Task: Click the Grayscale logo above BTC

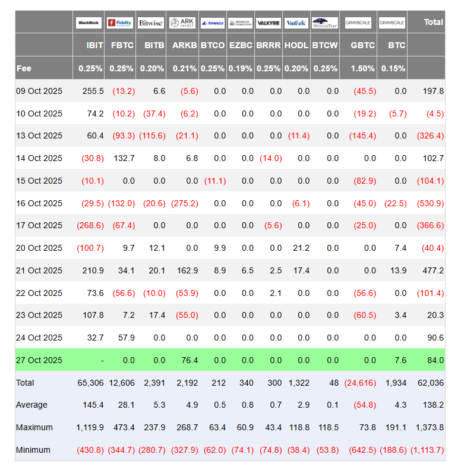Action: [x=392, y=23]
